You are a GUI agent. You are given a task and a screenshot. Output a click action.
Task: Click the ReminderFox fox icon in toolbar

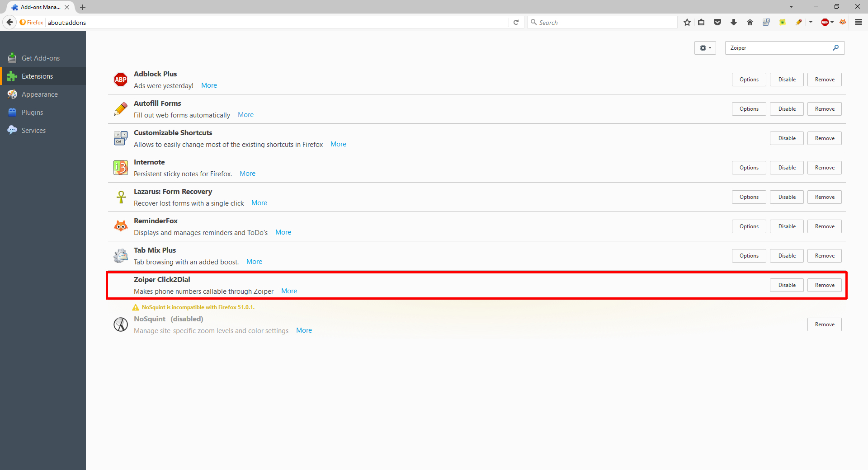point(843,22)
